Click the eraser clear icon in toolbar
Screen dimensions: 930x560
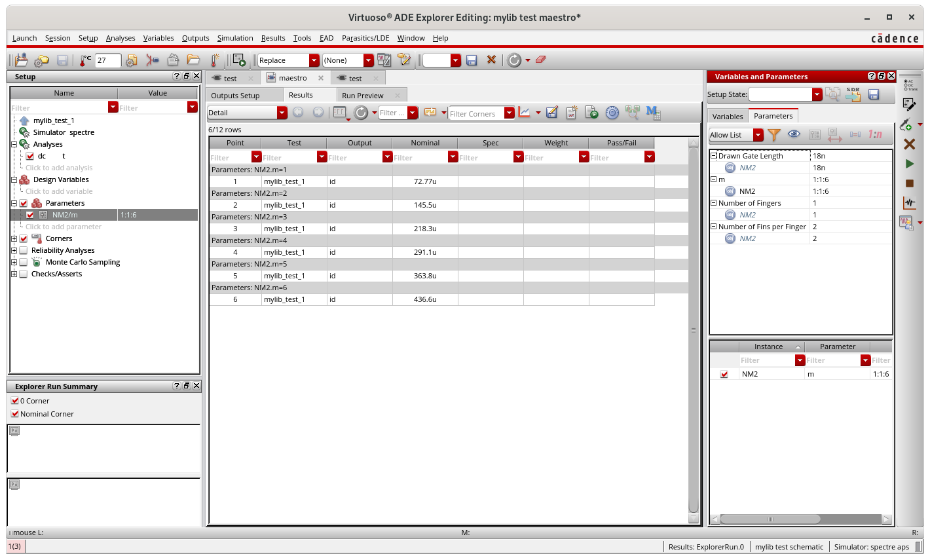click(540, 60)
